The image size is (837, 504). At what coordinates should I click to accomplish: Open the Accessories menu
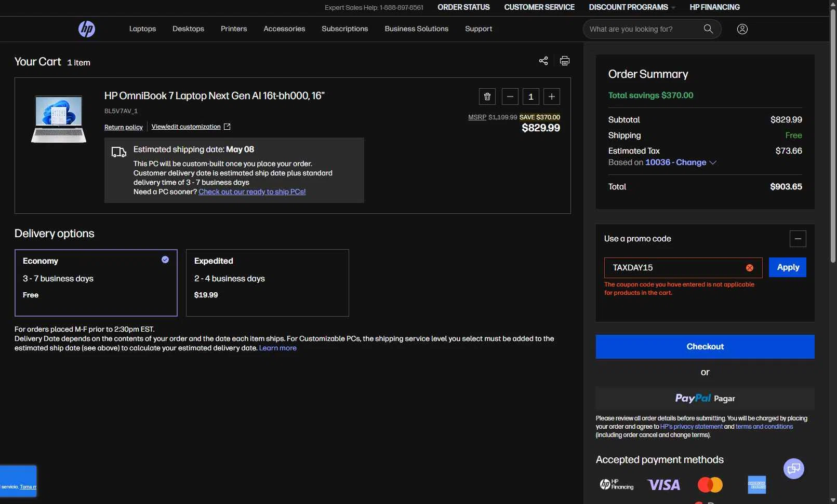[284, 29]
